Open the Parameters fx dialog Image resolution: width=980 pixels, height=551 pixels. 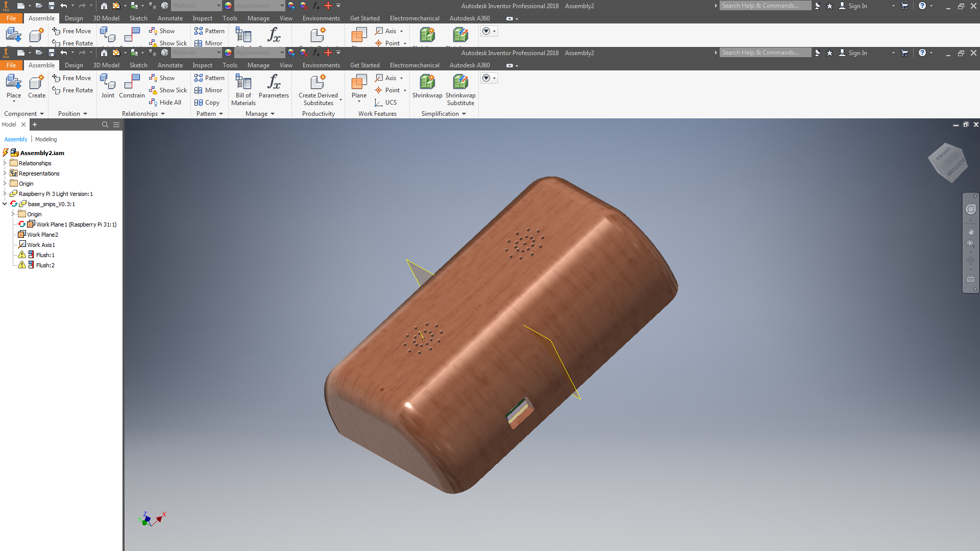(x=274, y=85)
